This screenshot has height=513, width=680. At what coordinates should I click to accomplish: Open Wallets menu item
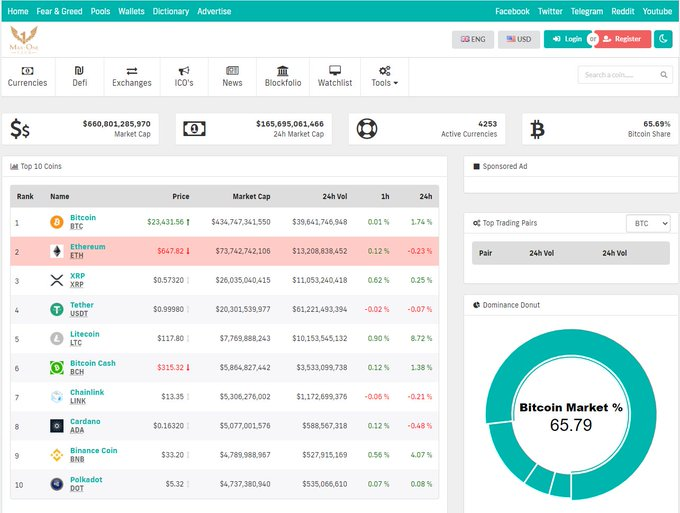tap(131, 11)
